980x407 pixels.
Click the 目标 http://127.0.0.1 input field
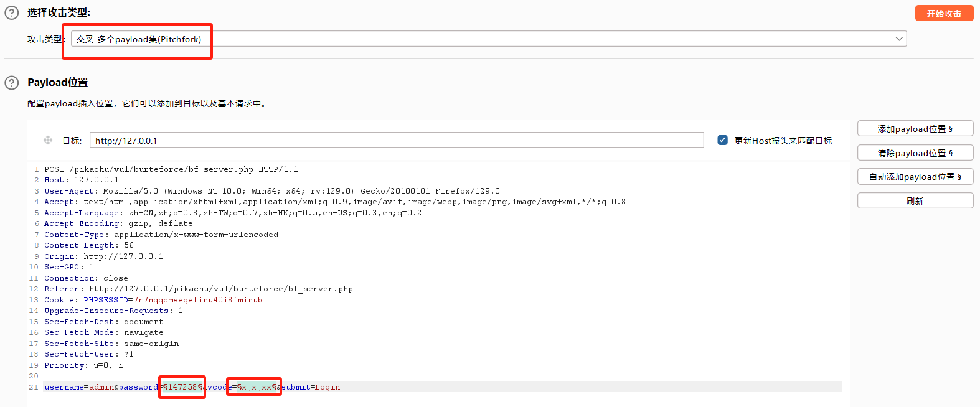coord(397,140)
